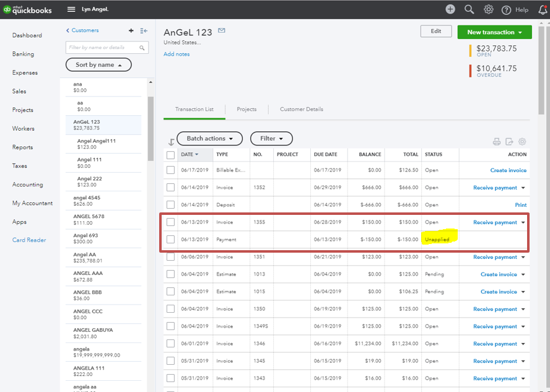This screenshot has height=392, width=550.
Task: Click the arrow icon beside Batch actions
Action: coord(171,142)
